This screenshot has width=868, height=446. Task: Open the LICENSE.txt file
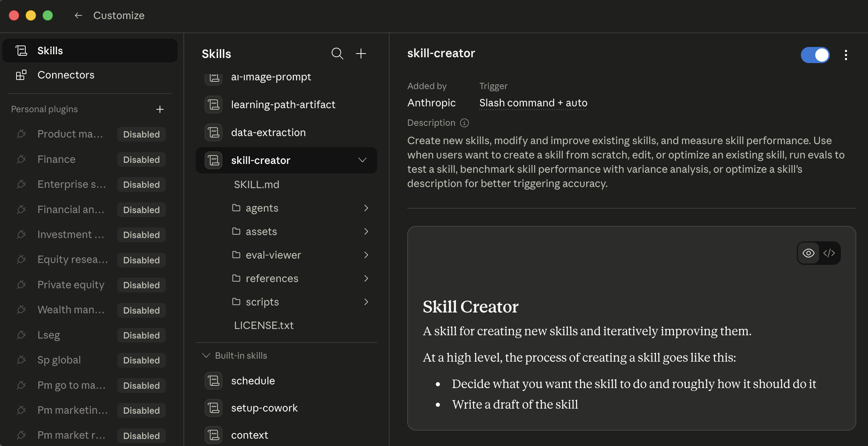264,325
